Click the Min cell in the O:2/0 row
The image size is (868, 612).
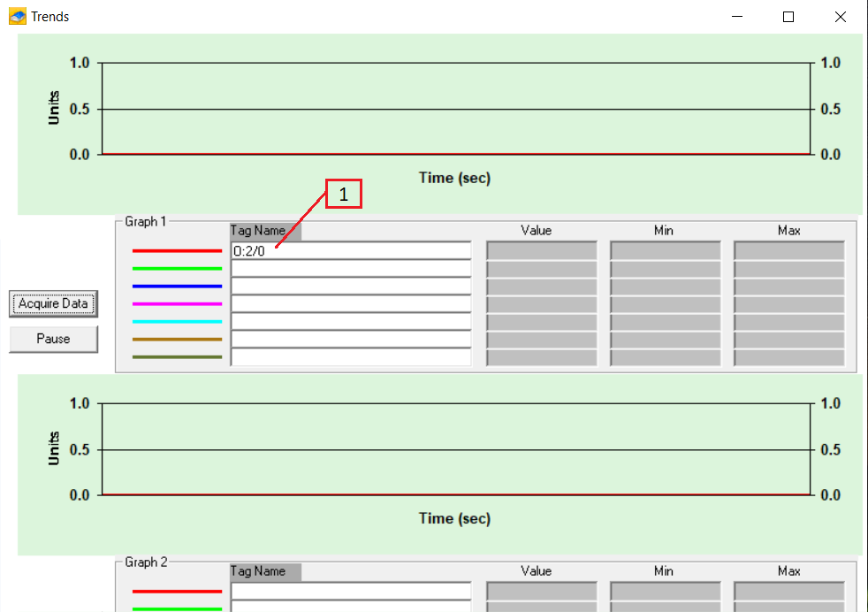point(666,250)
